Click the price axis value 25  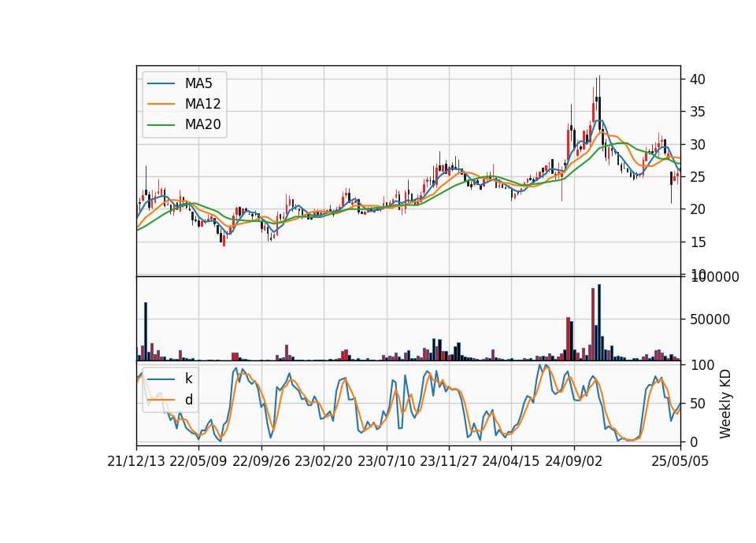point(698,177)
